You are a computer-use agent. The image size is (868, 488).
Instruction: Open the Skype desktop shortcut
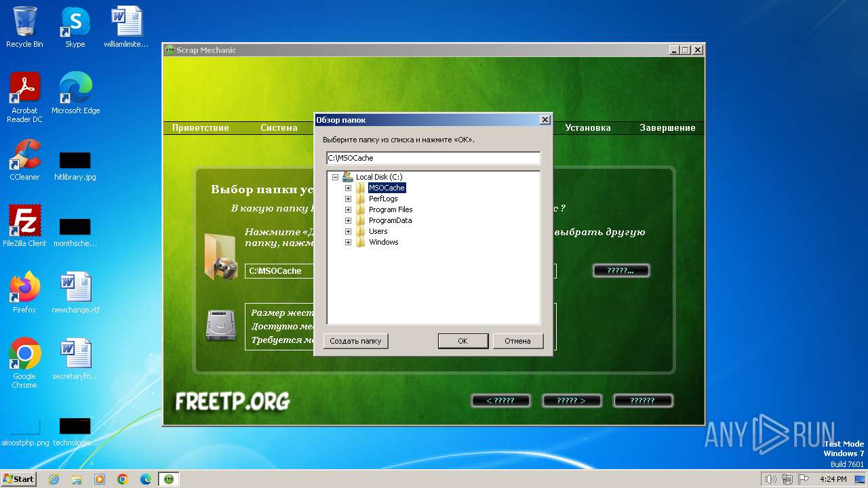click(x=75, y=27)
